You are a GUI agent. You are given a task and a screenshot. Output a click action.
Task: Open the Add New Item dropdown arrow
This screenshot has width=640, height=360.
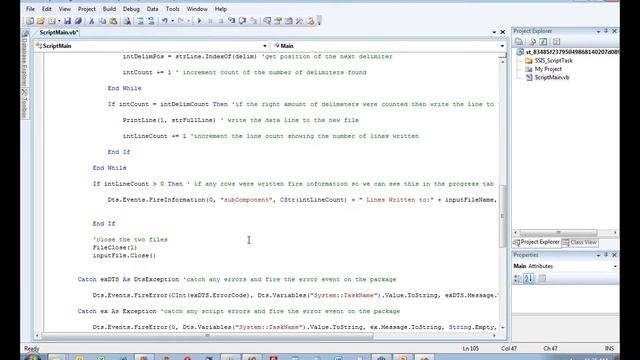(59, 21)
